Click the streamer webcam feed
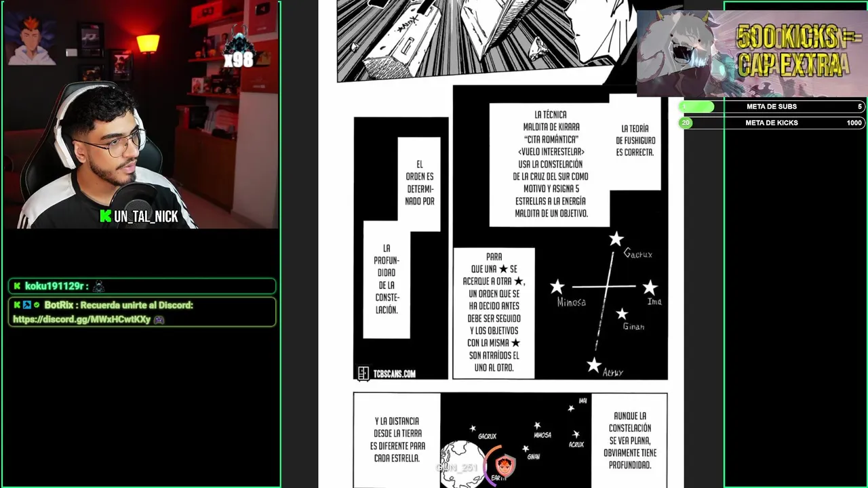Image resolution: width=868 pixels, height=488 pixels. click(x=140, y=115)
